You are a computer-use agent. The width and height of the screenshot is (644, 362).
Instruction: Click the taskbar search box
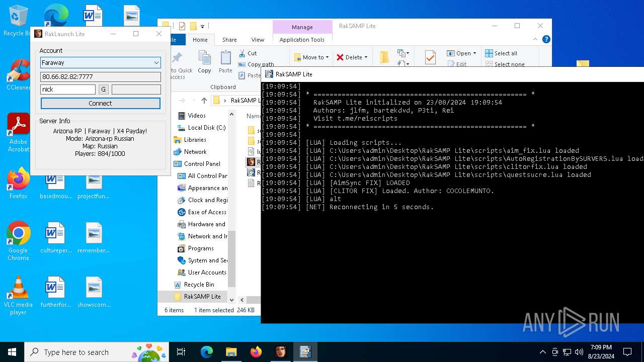point(97,352)
